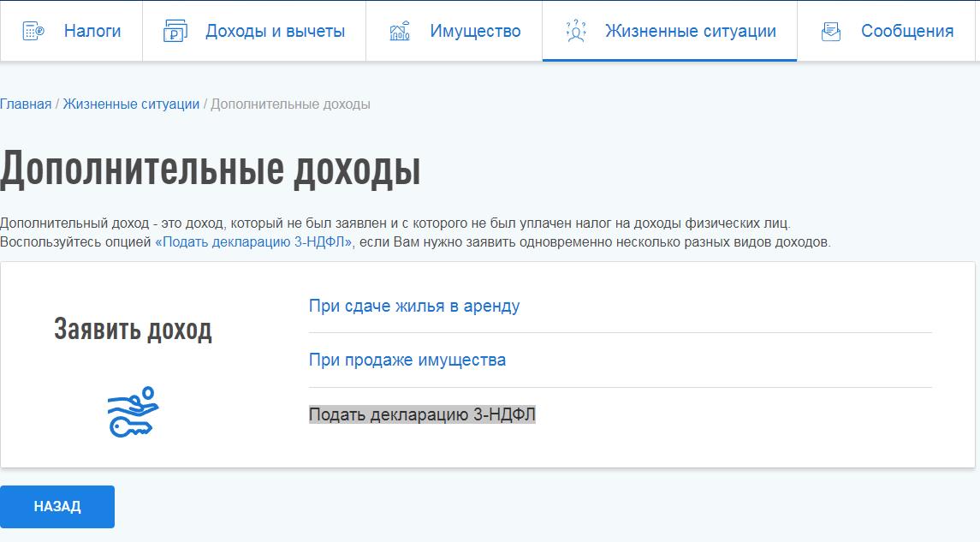
Task: Select При продаже имущества option
Action: coord(407,360)
